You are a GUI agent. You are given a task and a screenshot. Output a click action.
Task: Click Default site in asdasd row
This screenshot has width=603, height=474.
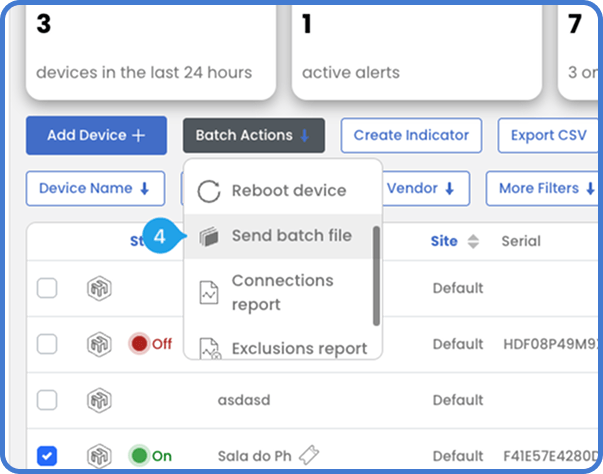coord(458,400)
